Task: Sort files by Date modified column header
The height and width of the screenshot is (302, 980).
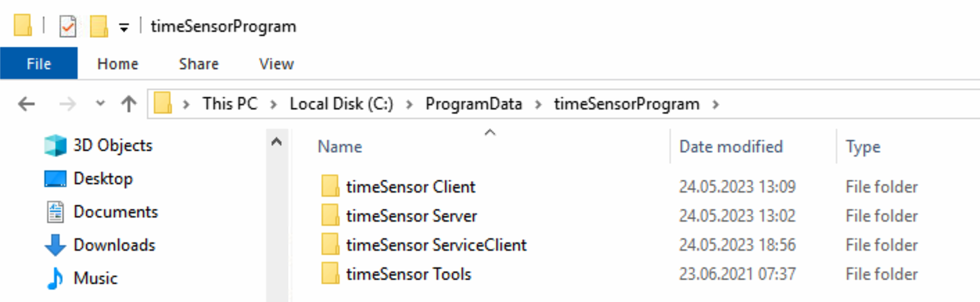Action: (731, 147)
